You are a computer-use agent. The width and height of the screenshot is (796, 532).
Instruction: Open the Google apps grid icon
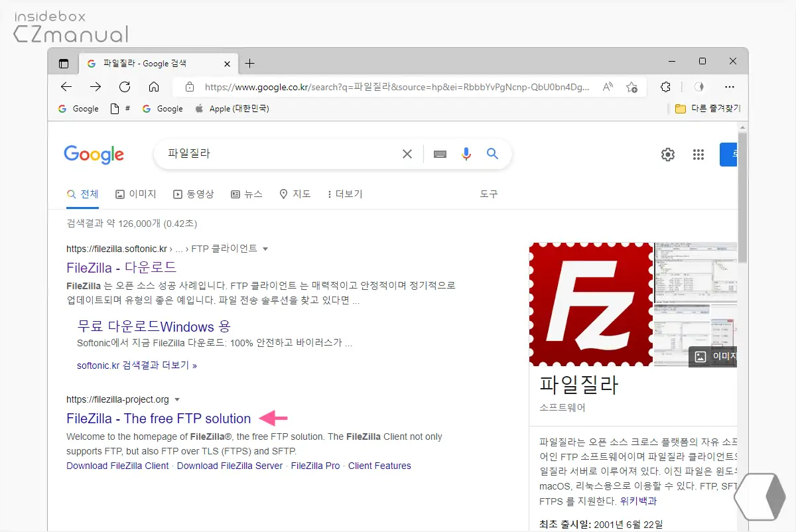point(698,154)
